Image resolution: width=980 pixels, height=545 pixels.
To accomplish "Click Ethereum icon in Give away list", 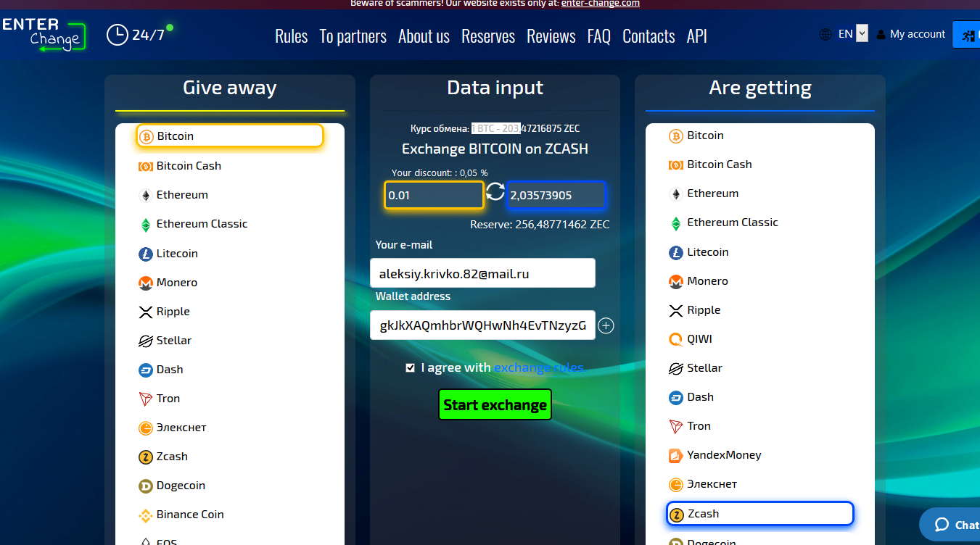I will (x=146, y=195).
